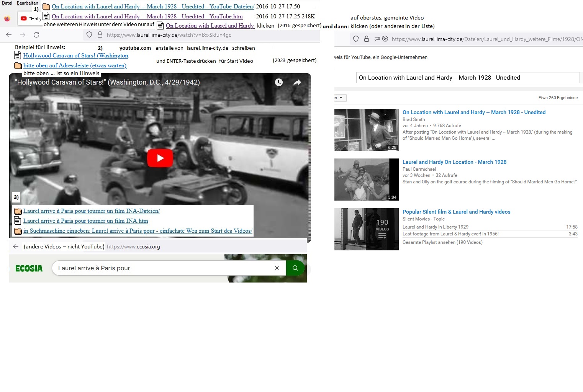583x392 pixels.
Task: Go back in the left browser
Action: (9, 35)
